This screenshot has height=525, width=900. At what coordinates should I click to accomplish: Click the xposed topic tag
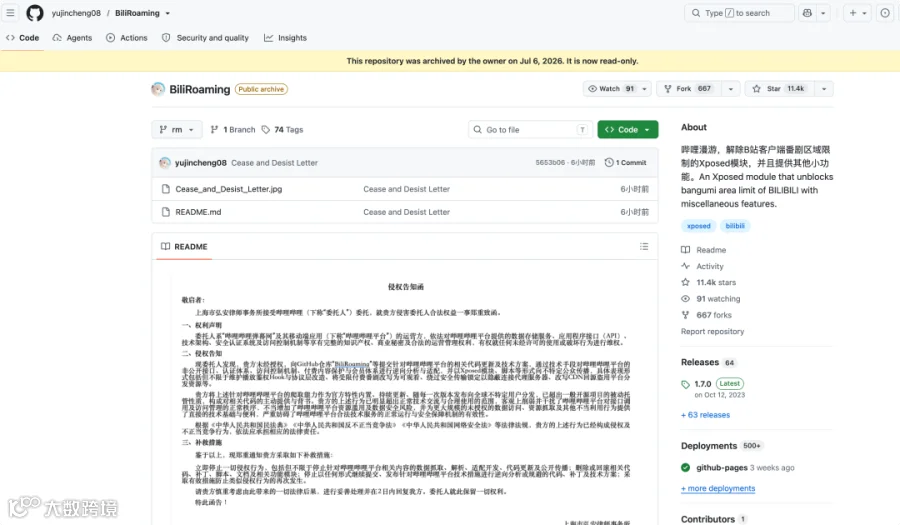[699, 226]
